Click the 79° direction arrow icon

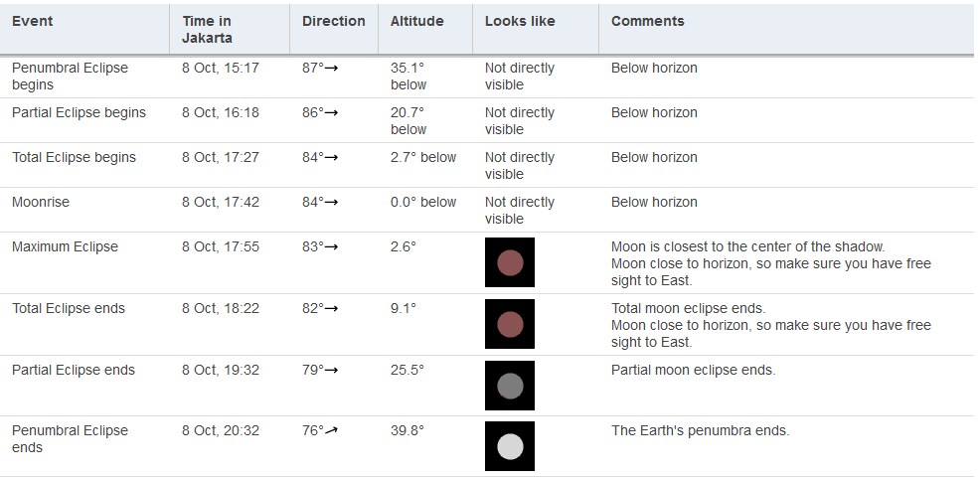[x=331, y=371]
